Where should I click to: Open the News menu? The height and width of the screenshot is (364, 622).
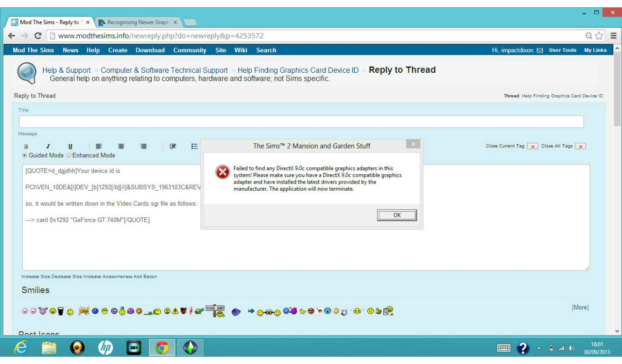coord(70,50)
